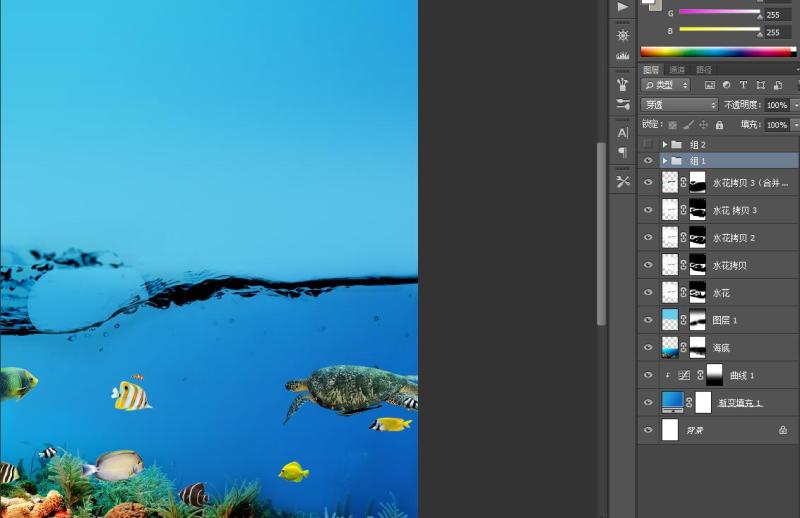Open the Brush settings panel icon
Image resolution: width=800 pixels, height=518 pixels.
tap(622, 104)
